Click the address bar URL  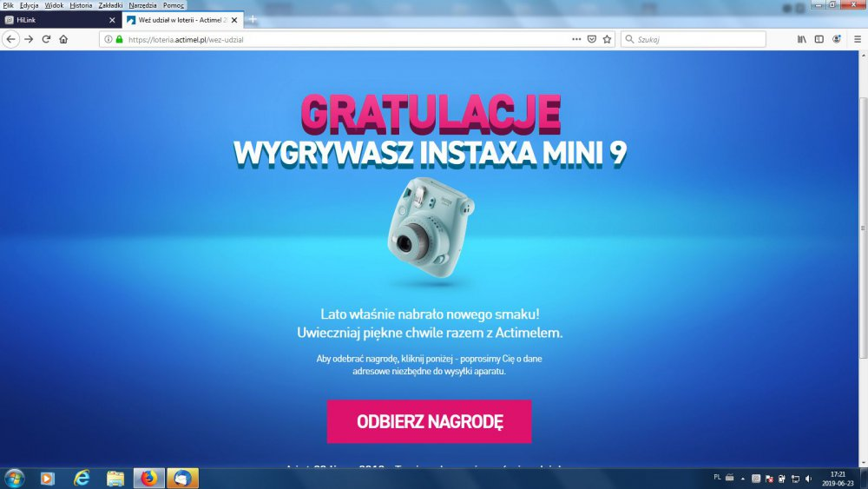[347, 39]
